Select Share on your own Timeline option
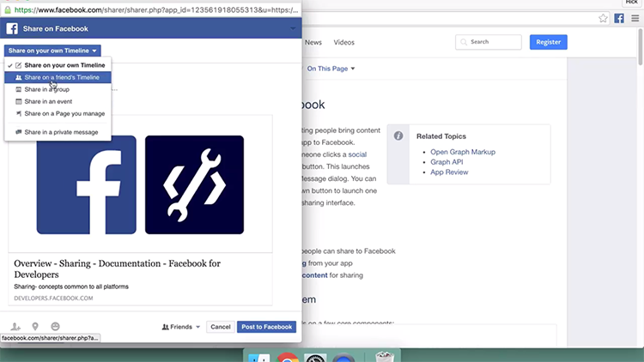This screenshot has width=644, height=362. pyautogui.click(x=58, y=65)
